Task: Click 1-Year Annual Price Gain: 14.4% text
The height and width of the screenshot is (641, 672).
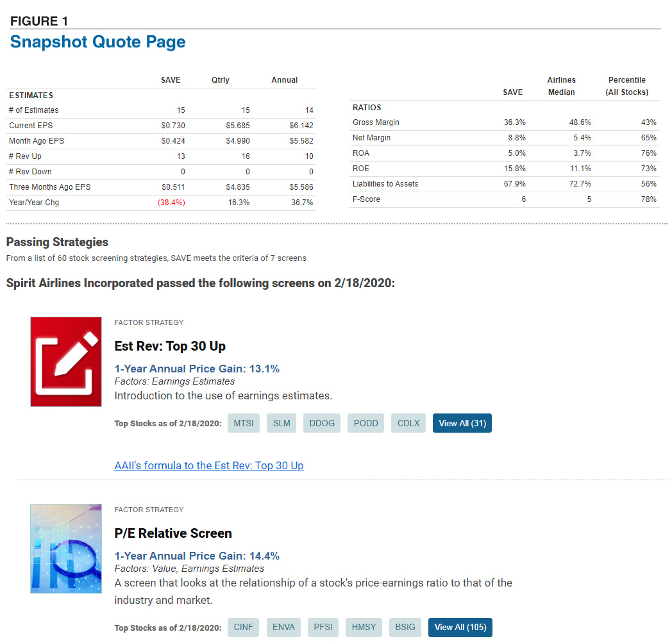Action: pyautogui.click(x=197, y=556)
